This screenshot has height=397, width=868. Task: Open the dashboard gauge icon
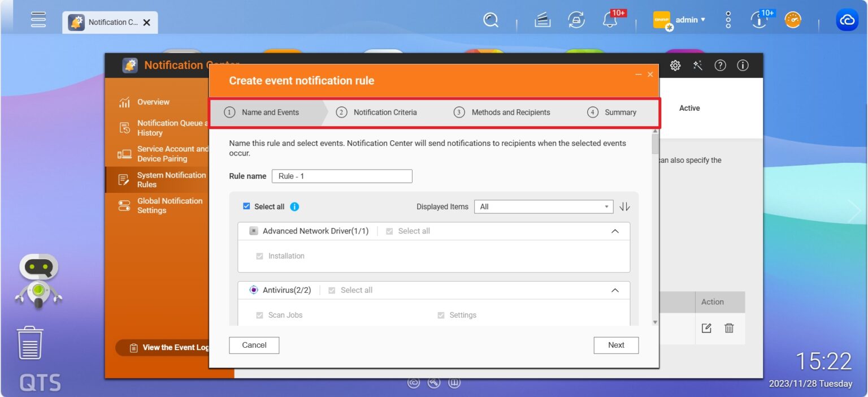(x=793, y=20)
